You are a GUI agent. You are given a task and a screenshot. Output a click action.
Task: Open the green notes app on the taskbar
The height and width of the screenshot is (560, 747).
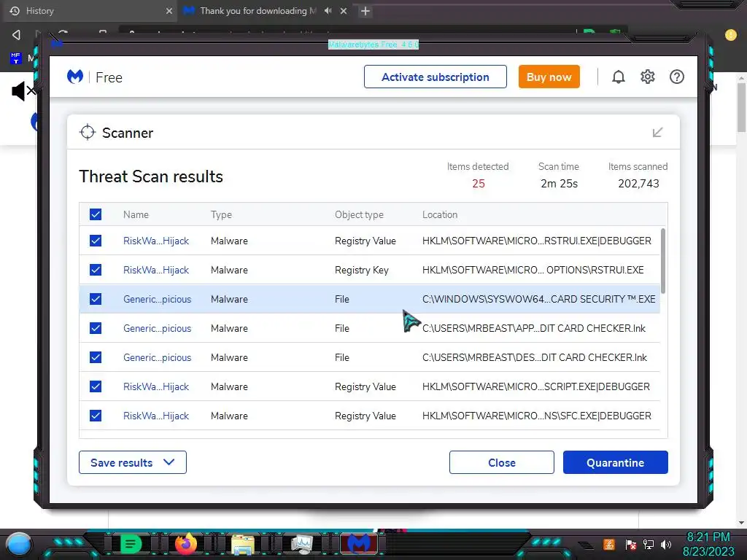coord(130,544)
